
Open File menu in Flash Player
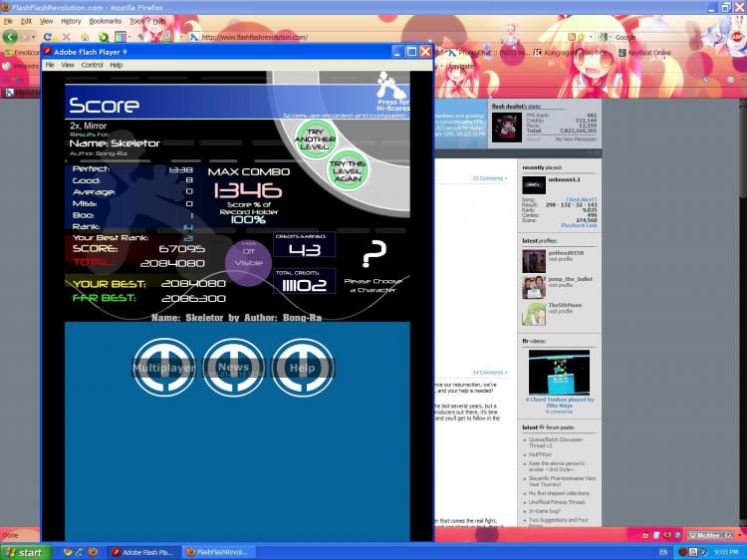coord(50,65)
